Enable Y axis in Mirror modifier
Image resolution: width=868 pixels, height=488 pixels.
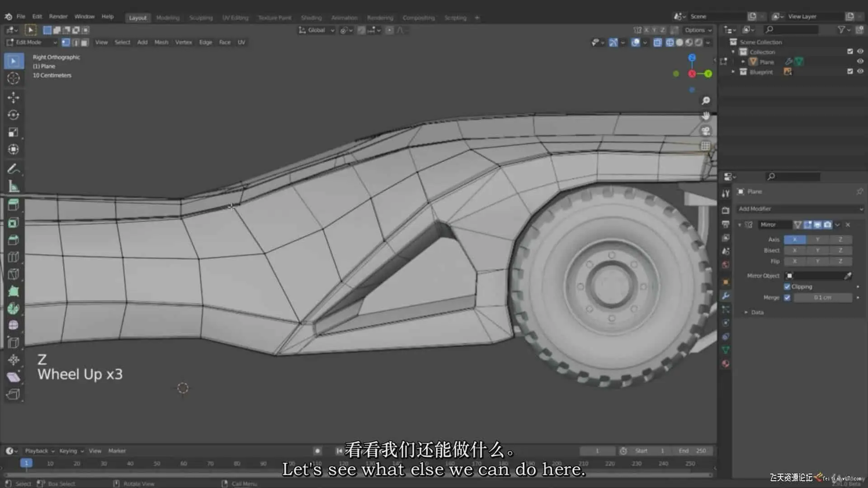(817, 239)
